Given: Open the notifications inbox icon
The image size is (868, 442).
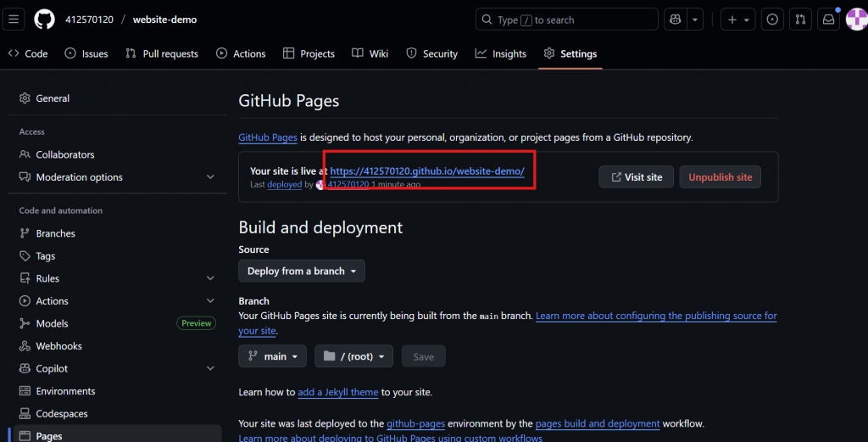Looking at the screenshot, I should (x=829, y=20).
